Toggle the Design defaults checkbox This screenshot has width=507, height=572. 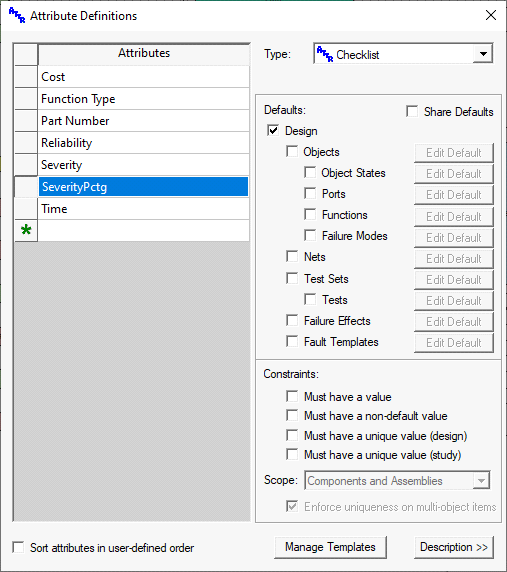coord(273,130)
